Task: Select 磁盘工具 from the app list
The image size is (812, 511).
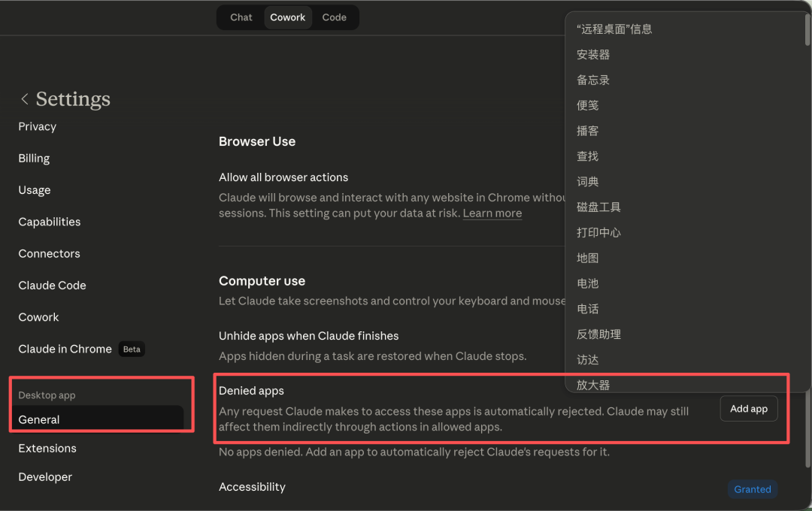Action: (598, 207)
